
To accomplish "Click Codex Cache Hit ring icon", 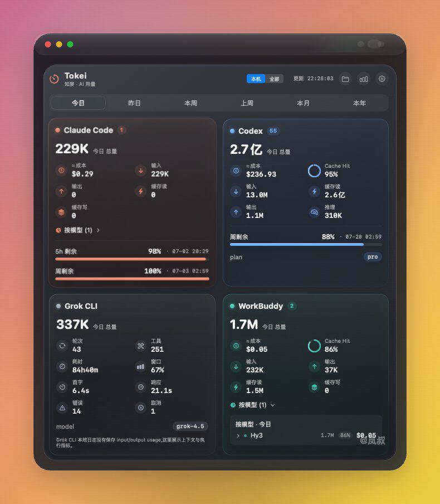I will pyautogui.click(x=314, y=171).
